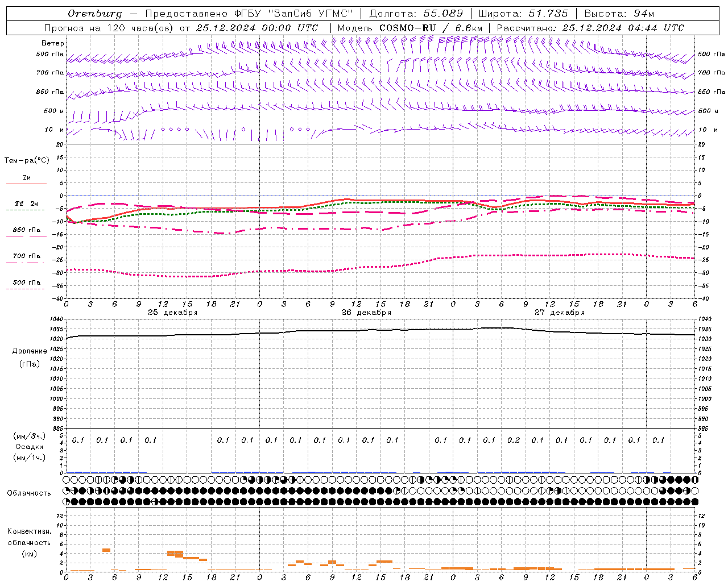Viewport: 728px width, 582px height.
Task: Select the 'Прогноз на 120 часа(ов)' forecast text
Action: pyautogui.click(x=109, y=28)
